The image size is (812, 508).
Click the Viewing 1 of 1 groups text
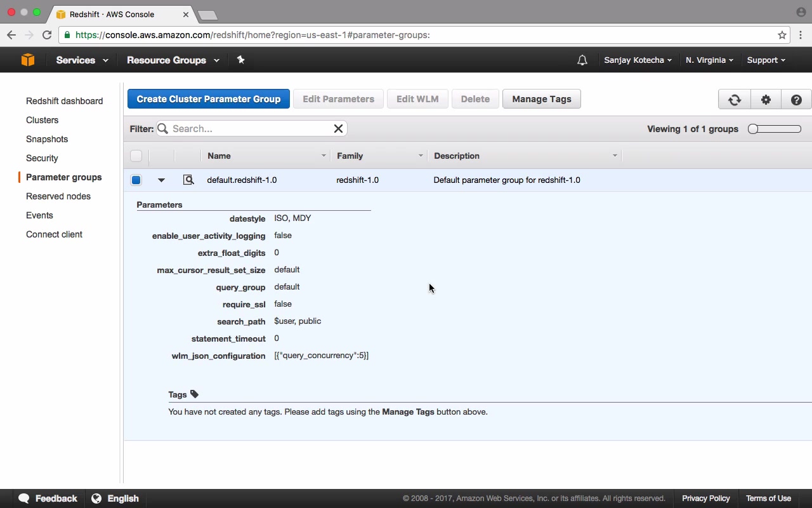[x=693, y=129]
